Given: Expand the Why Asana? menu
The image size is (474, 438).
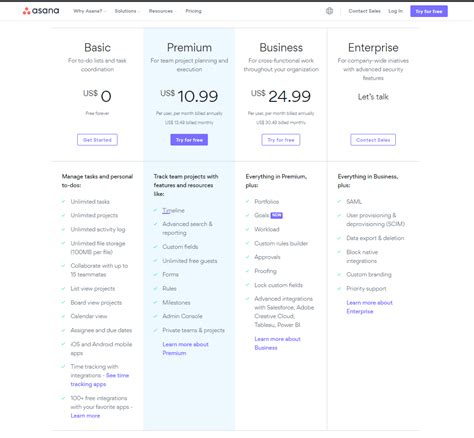Looking at the screenshot, I should point(89,11).
